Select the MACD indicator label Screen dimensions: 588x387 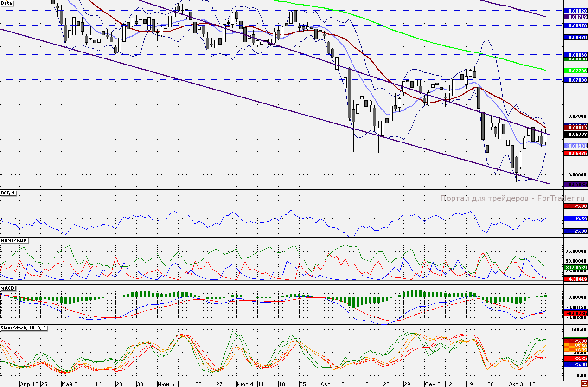coord(8,288)
